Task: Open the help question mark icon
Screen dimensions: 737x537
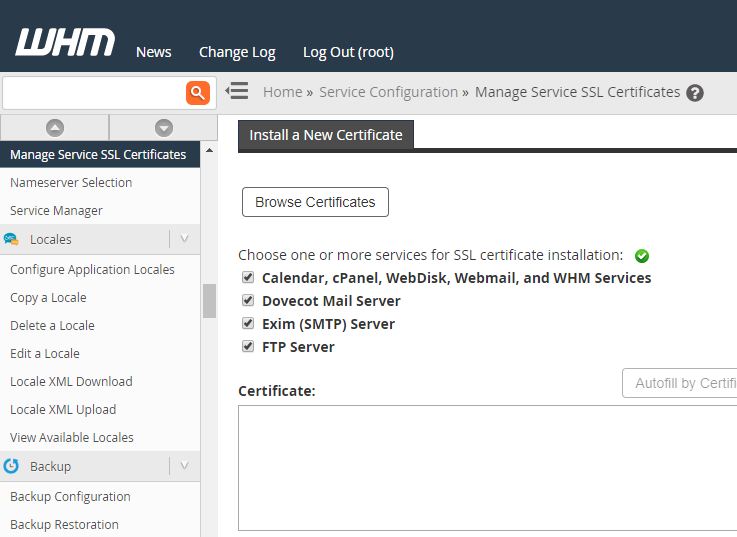Action: point(695,93)
